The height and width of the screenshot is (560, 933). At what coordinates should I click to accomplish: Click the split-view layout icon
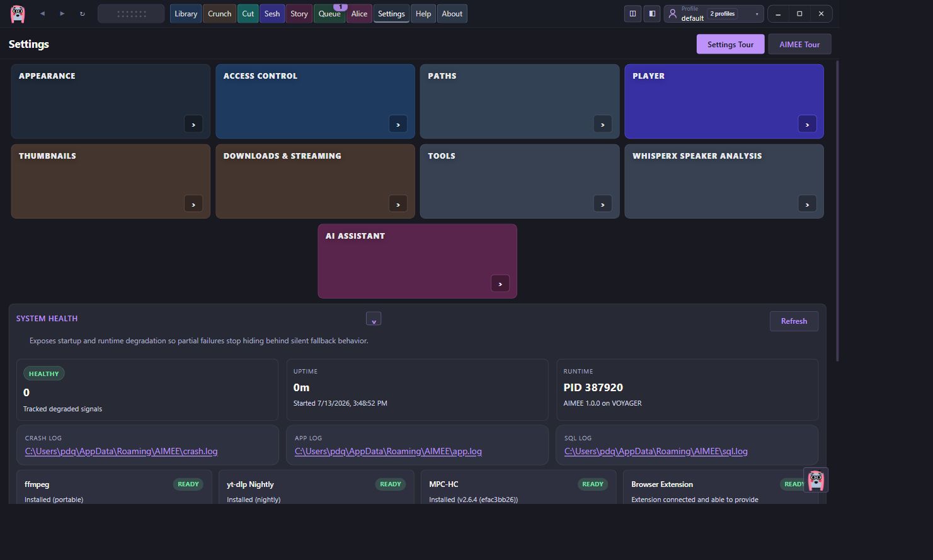tap(632, 14)
